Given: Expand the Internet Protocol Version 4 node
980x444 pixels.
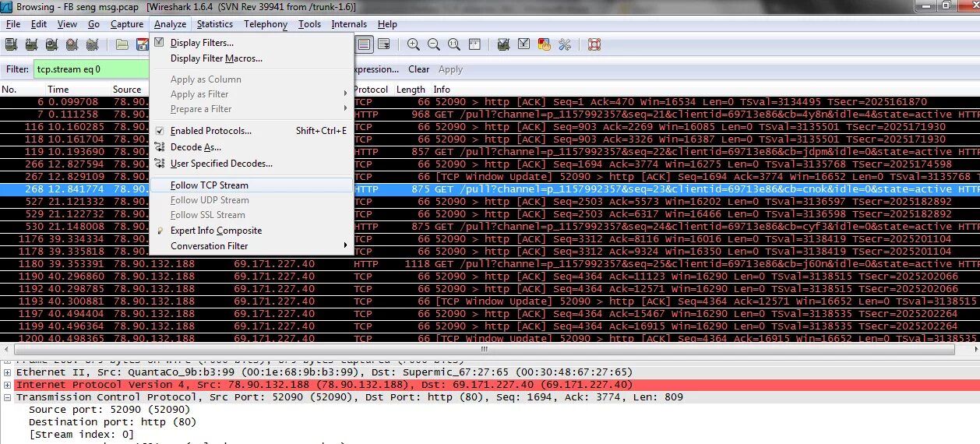Looking at the screenshot, I should click(x=8, y=385).
